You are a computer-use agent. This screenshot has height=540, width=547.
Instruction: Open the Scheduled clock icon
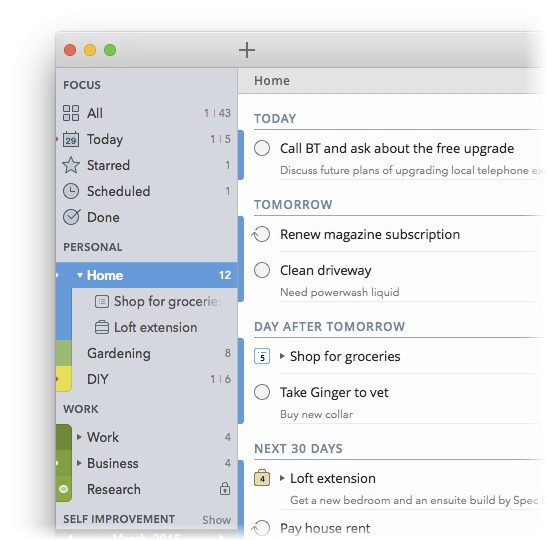click(x=71, y=191)
